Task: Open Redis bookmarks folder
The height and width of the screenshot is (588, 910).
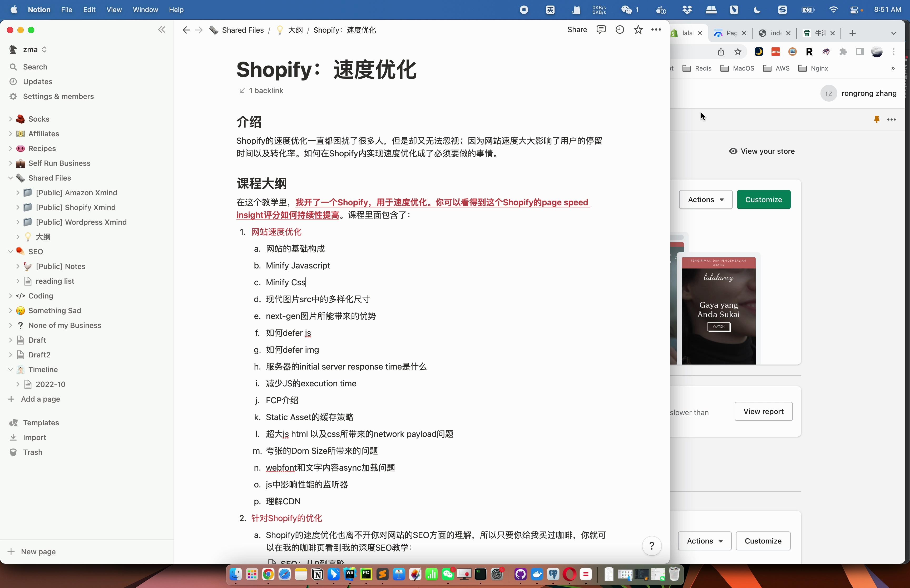Action: click(x=697, y=68)
